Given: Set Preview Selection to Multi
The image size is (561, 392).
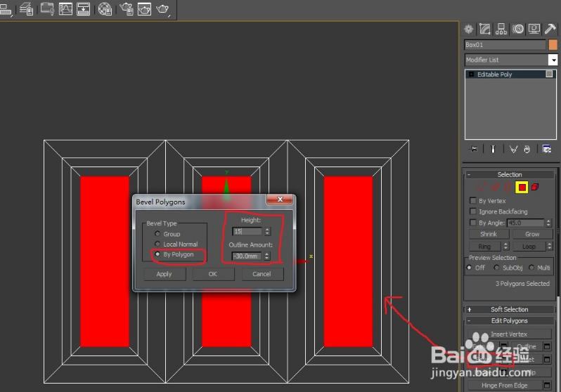Looking at the screenshot, I should click(531, 268).
